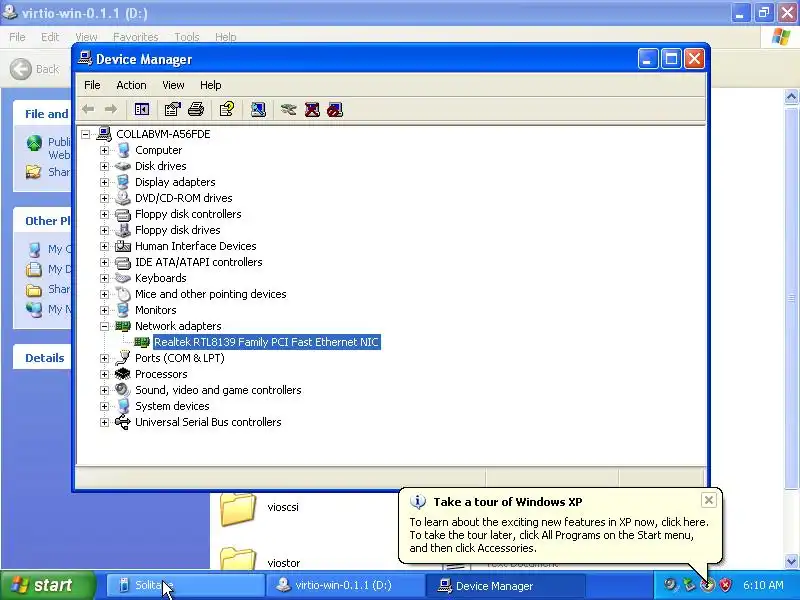Open Tools menu in the virtio-win Explorer window

click(x=187, y=37)
